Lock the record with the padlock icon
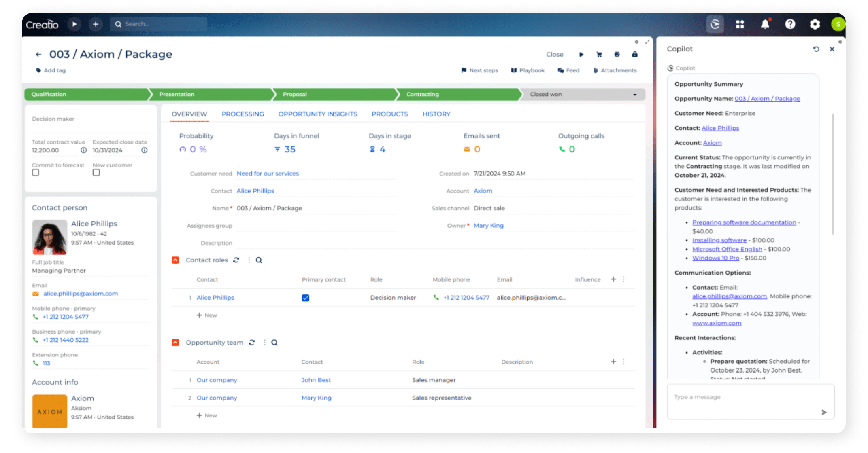The height and width of the screenshot is (453, 868). click(634, 54)
